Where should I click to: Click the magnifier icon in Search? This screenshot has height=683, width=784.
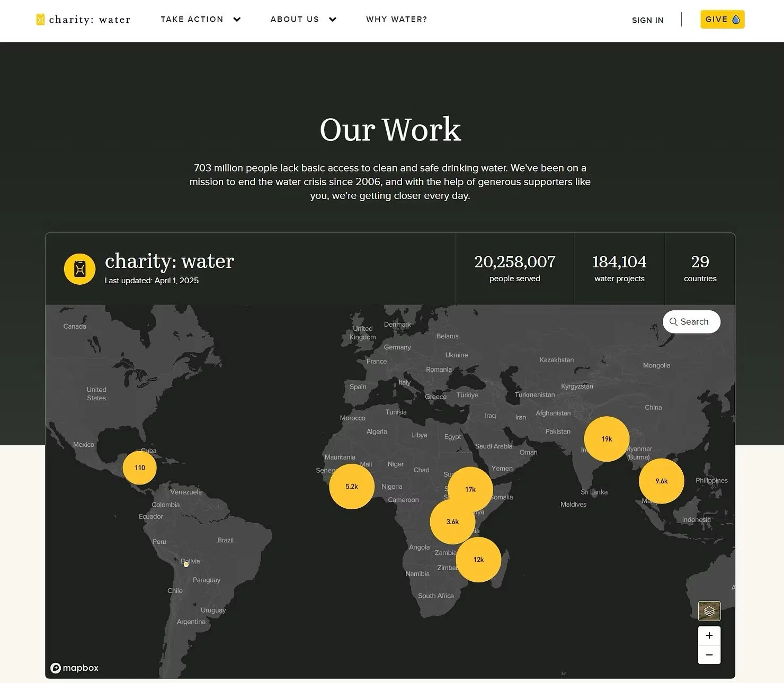(x=673, y=322)
